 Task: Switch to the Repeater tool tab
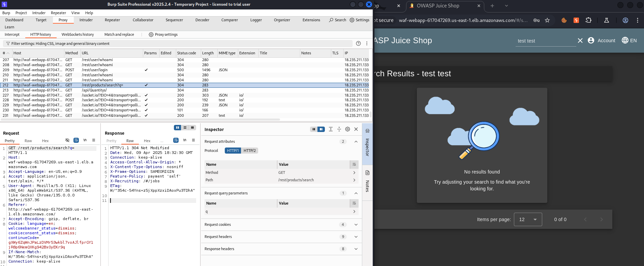[112, 20]
